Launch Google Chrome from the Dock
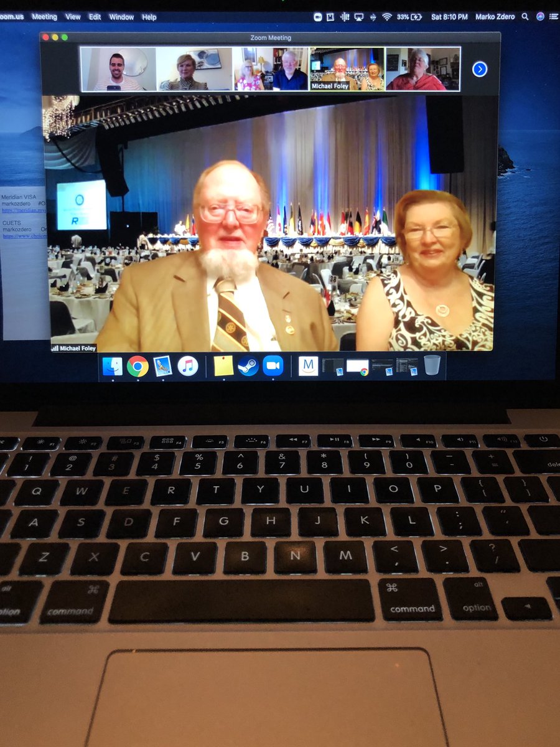This screenshot has height=747, width=560. [x=138, y=366]
